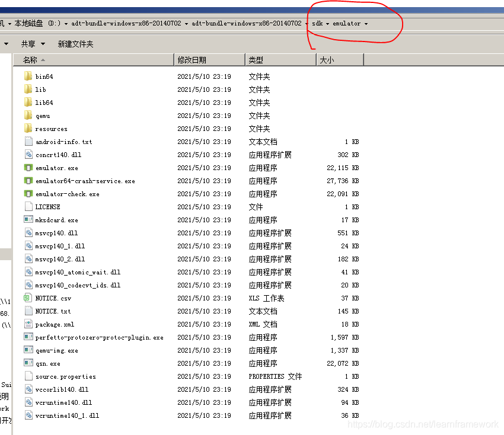Image resolution: width=504 pixels, height=435 pixels.
Task: Select the lib64 folder icon
Action: click(x=28, y=102)
